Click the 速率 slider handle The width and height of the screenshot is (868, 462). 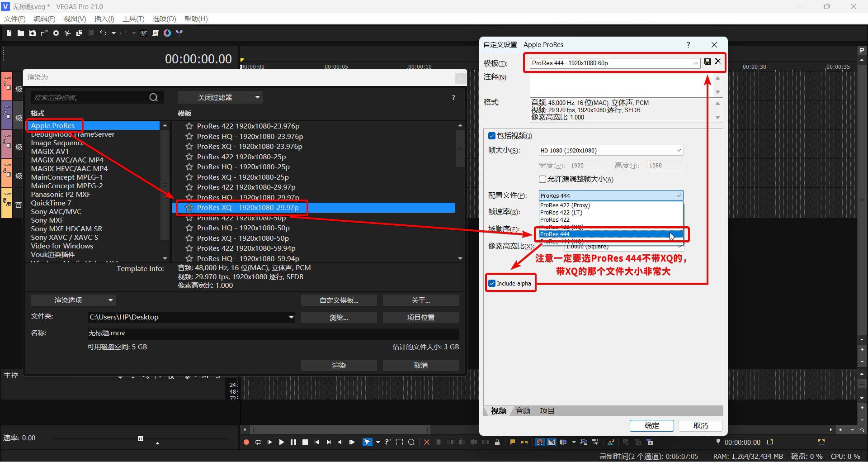point(140,438)
